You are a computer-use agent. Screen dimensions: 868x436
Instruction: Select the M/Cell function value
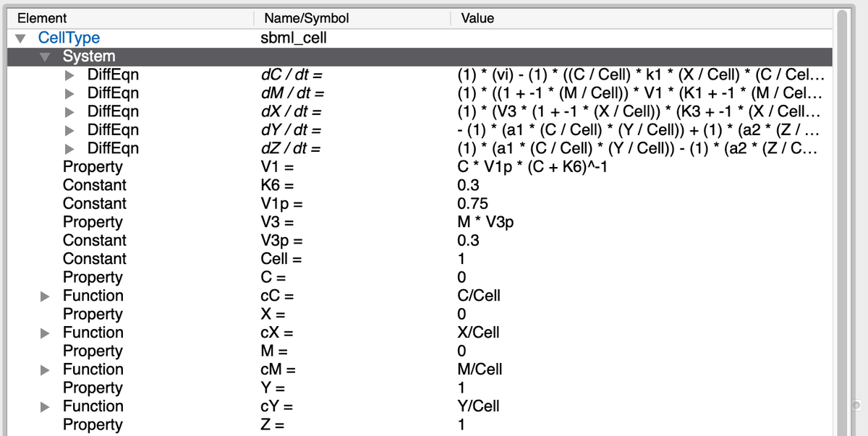tap(480, 369)
